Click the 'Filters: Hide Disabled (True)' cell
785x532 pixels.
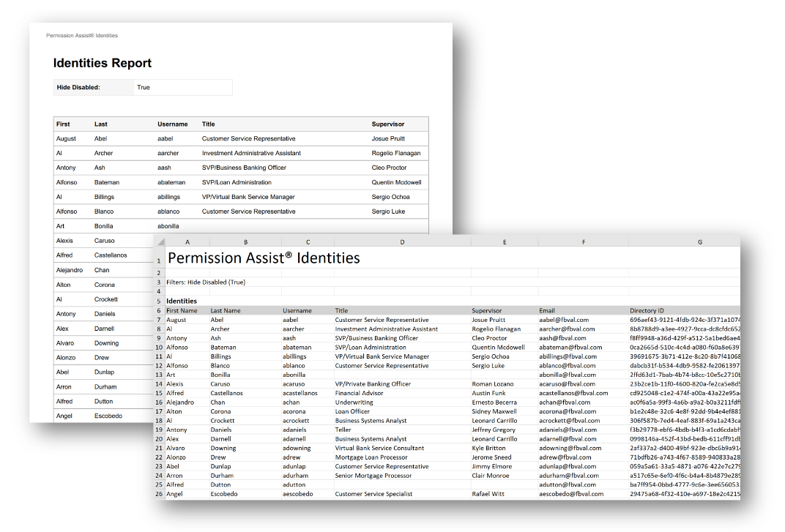(x=206, y=282)
